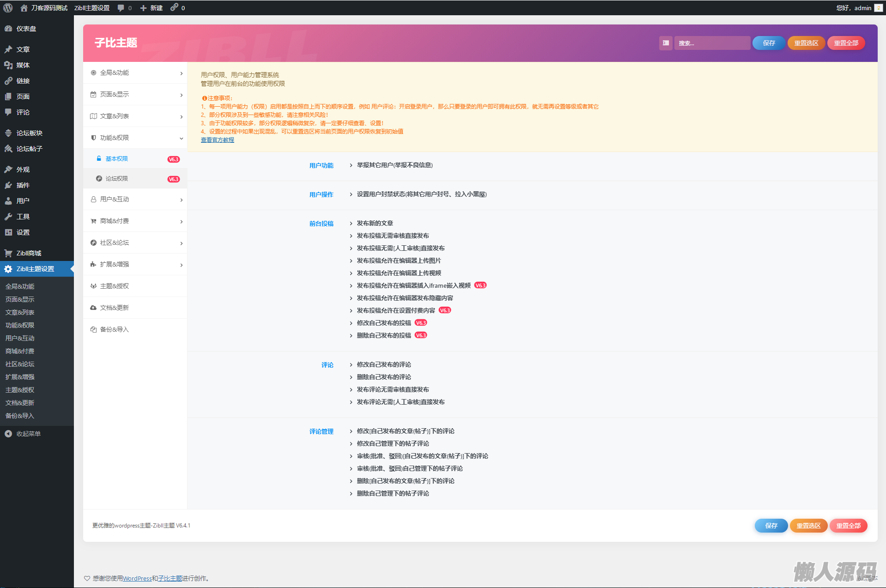886x588 pixels.
Task: Click the expand-all list icon beside search
Action: tap(666, 43)
